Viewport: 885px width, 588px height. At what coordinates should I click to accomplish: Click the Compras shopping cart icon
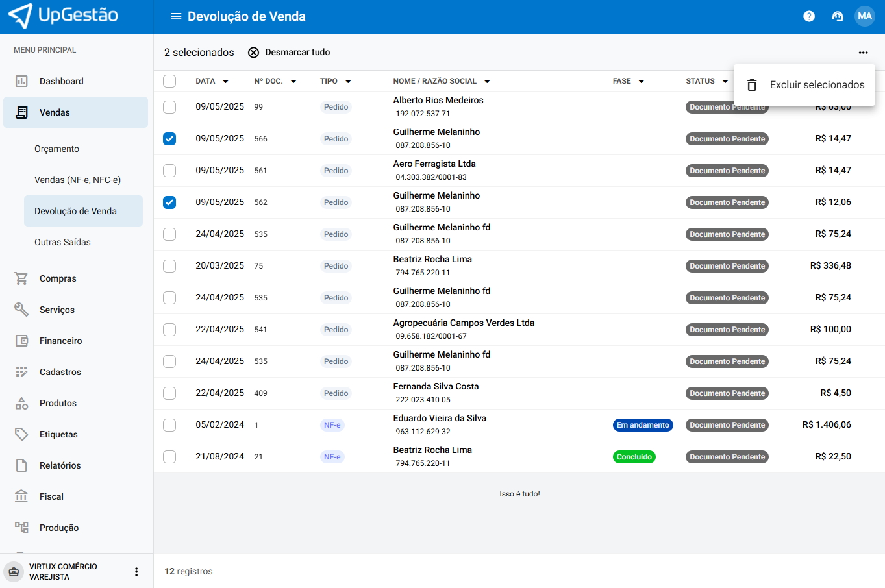pos(21,278)
